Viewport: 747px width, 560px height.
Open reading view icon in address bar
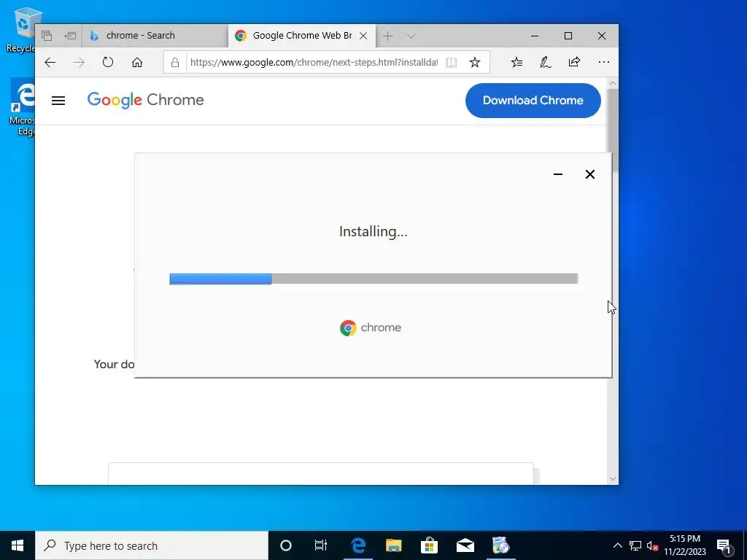pyautogui.click(x=451, y=63)
